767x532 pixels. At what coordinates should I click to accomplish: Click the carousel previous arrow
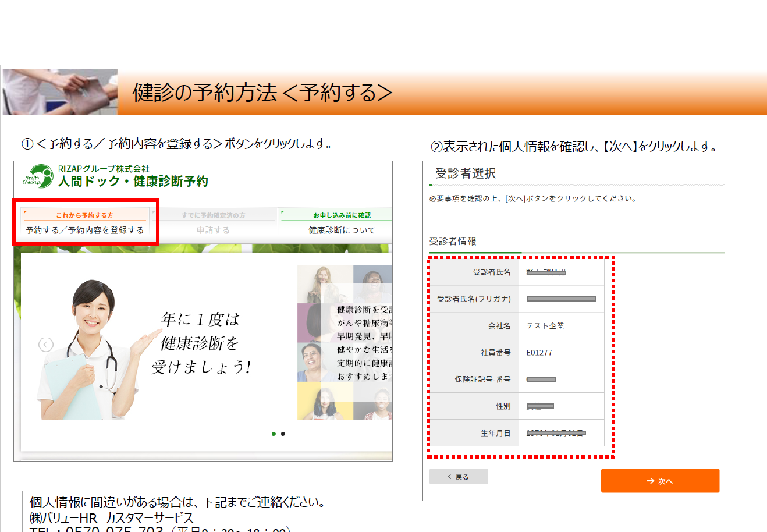(45, 345)
